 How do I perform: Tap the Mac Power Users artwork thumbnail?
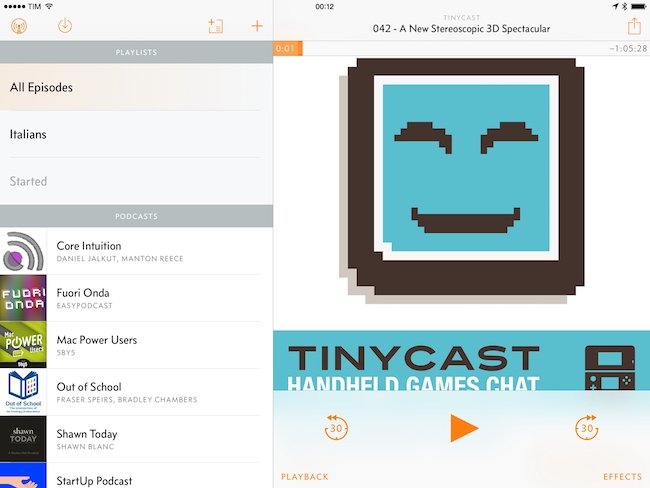coord(23,345)
